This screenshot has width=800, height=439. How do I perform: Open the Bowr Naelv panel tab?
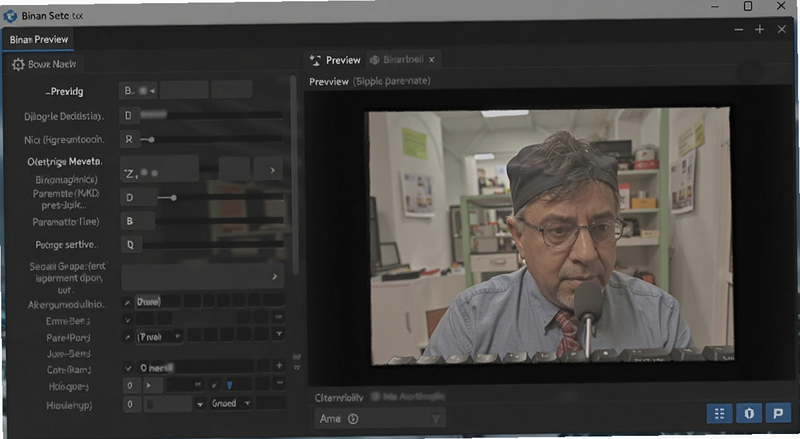(x=45, y=64)
